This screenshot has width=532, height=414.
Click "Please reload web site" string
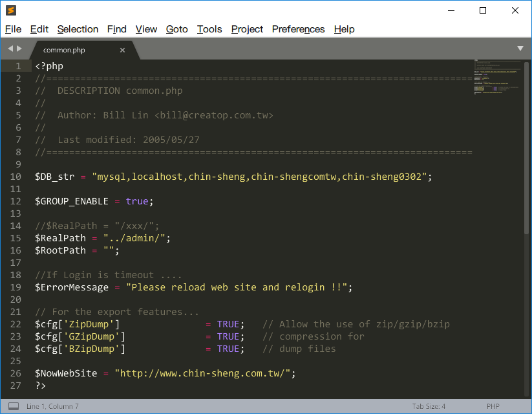(x=237, y=287)
